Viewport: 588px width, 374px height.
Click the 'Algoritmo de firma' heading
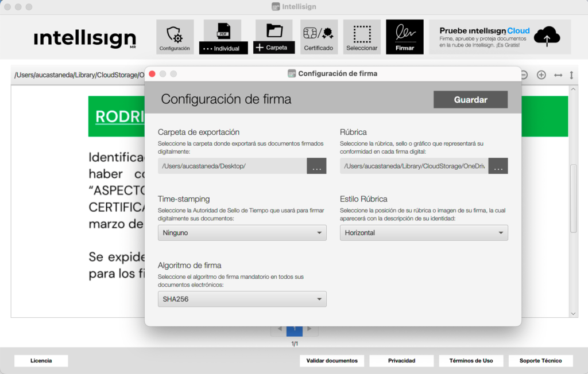pyautogui.click(x=189, y=266)
